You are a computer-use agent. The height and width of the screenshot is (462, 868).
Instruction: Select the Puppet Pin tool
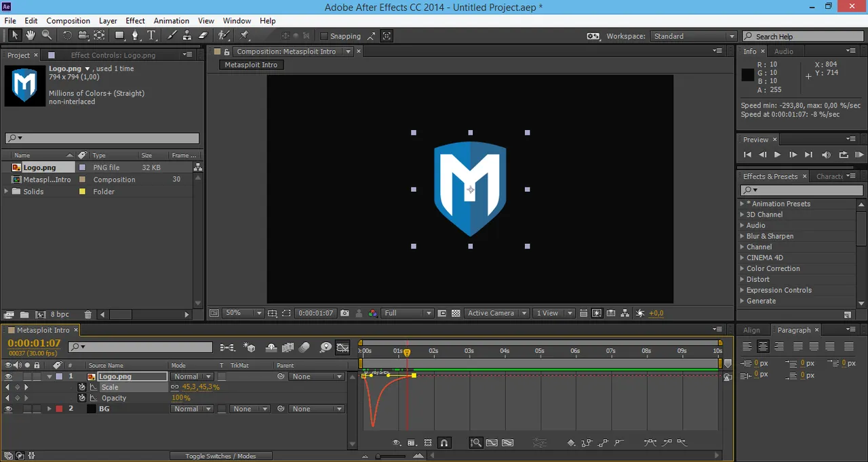tap(245, 35)
